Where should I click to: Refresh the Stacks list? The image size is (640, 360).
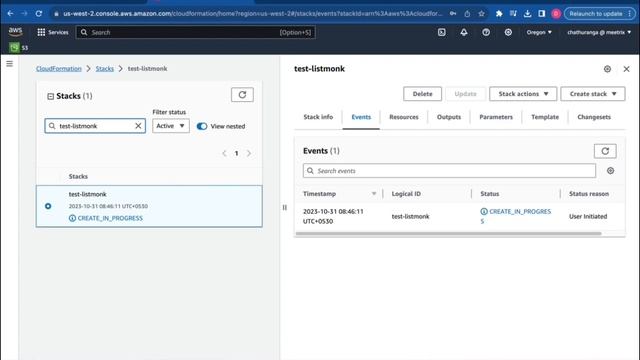coord(242,95)
